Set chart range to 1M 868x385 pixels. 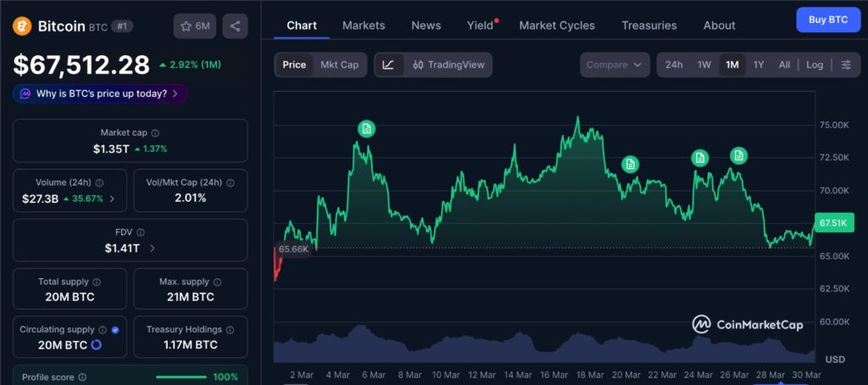click(x=732, y=64)
